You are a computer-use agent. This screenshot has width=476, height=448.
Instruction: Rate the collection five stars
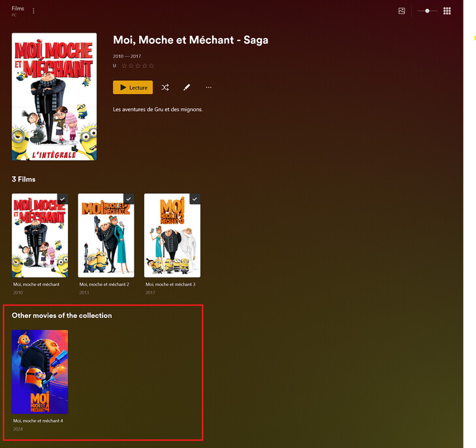pos(151,66)
